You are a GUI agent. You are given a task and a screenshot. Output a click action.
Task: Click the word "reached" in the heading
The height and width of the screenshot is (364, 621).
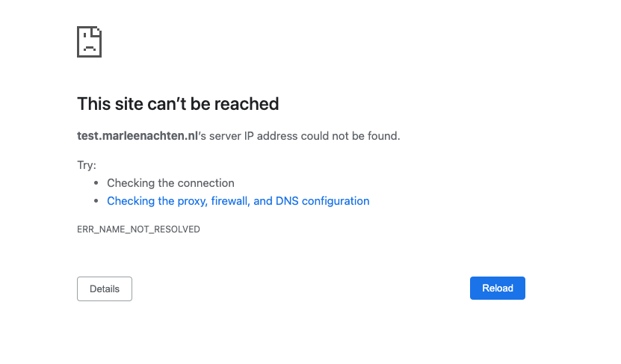coord(247,104)
